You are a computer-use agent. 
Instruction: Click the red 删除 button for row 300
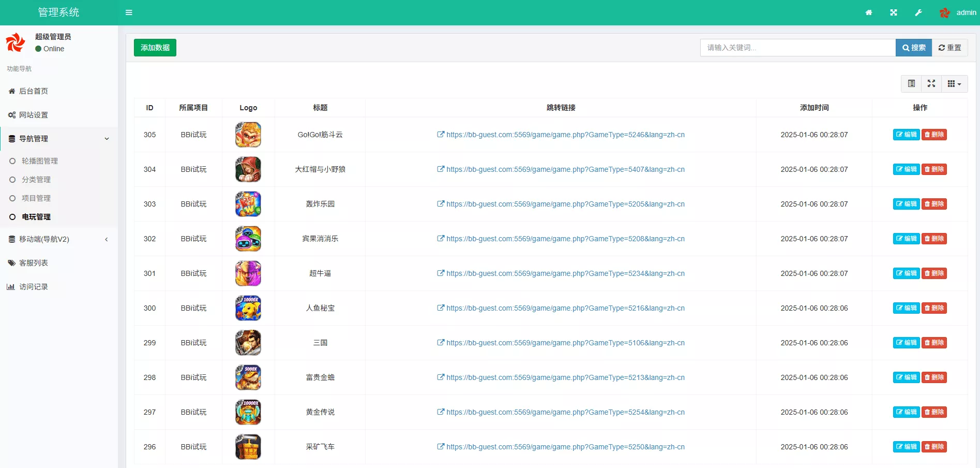tap(934, 308)
